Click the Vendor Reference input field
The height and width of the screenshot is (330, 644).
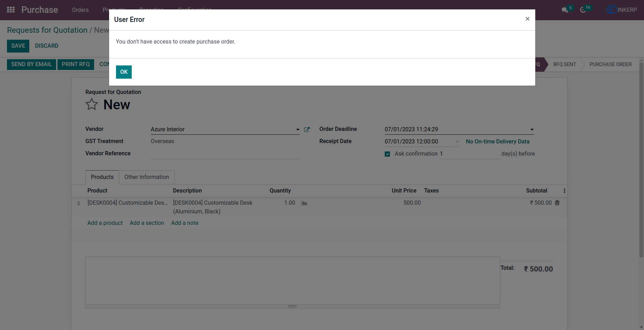click(x=225, y=154)
